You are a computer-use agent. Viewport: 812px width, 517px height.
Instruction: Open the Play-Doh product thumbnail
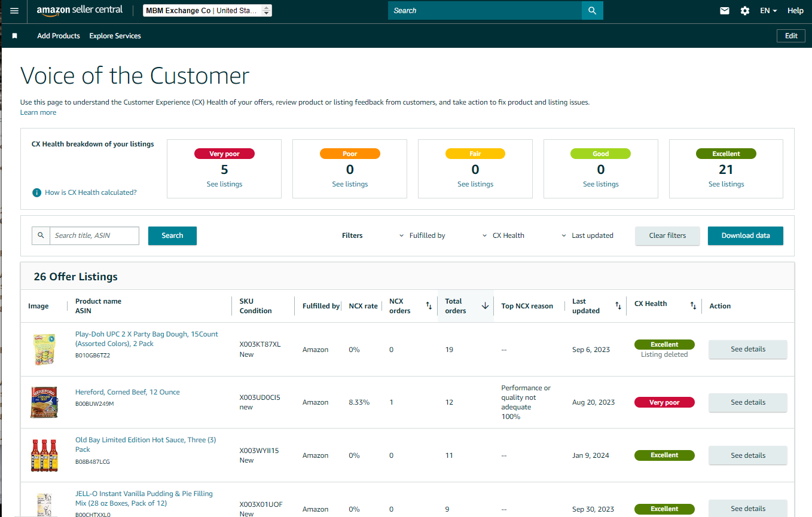coord(44,350)
